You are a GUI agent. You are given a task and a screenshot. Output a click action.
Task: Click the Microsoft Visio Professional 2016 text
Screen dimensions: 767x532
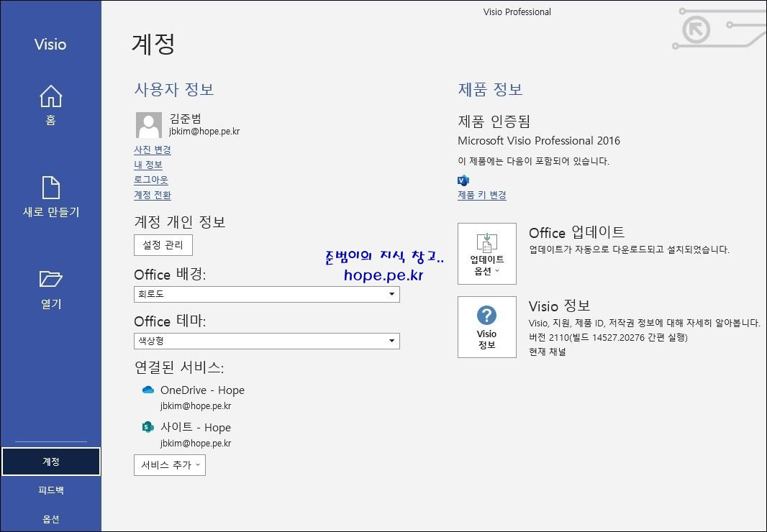point(539,141)
